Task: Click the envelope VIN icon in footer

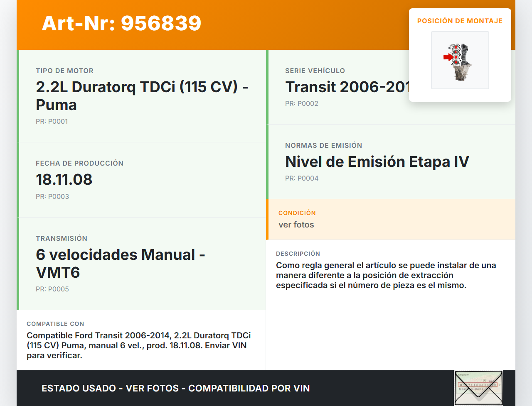Action: [x=478, y=388]
